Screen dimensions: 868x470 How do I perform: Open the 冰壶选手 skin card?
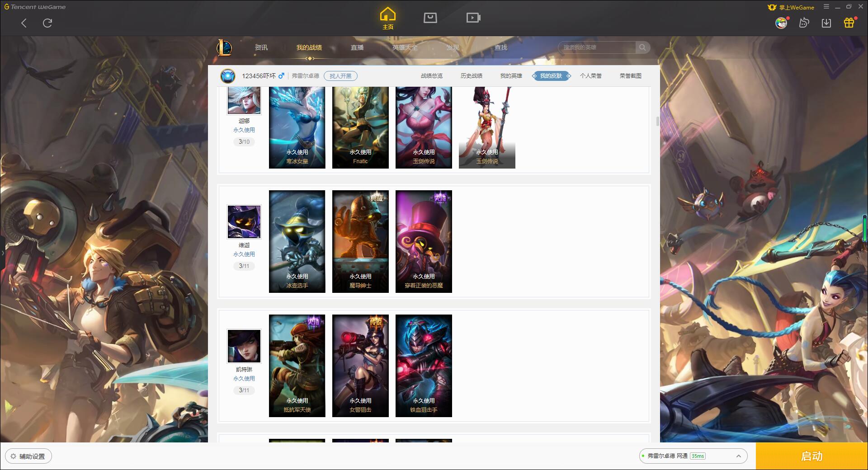tap(297, 241)
